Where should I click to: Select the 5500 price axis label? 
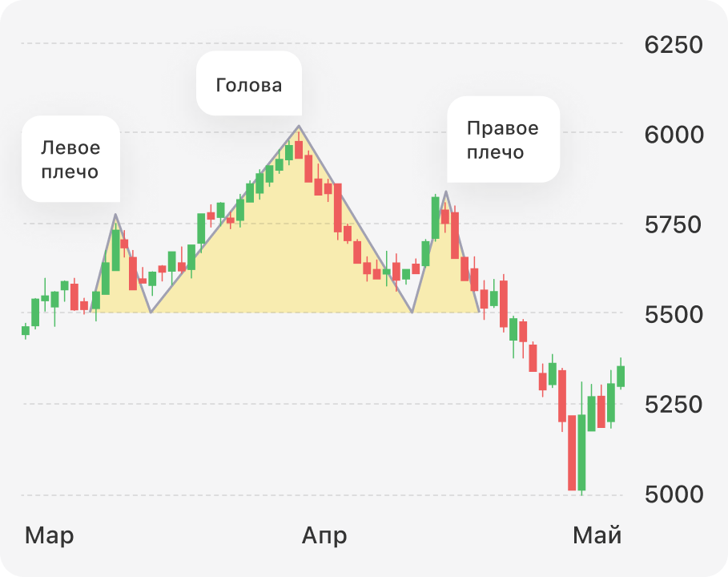[x=674, y=315]
